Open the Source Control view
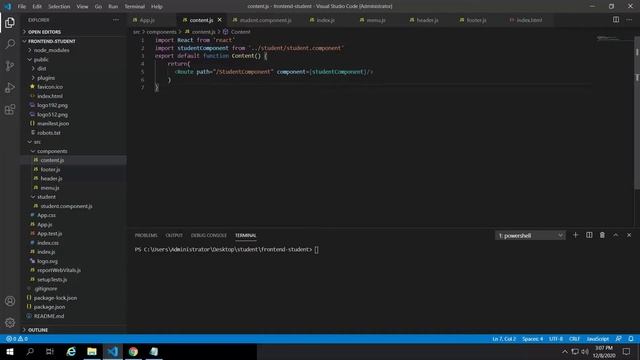 click(10, 66)
